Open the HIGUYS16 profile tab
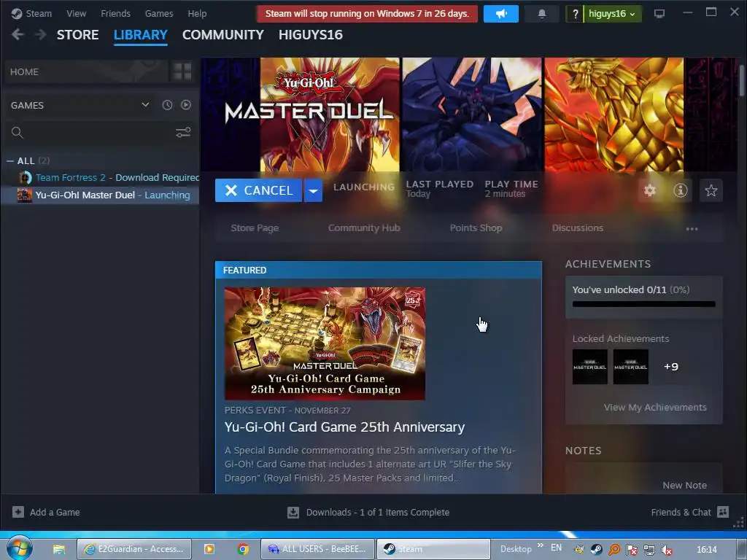 click(x=311, y=35)
